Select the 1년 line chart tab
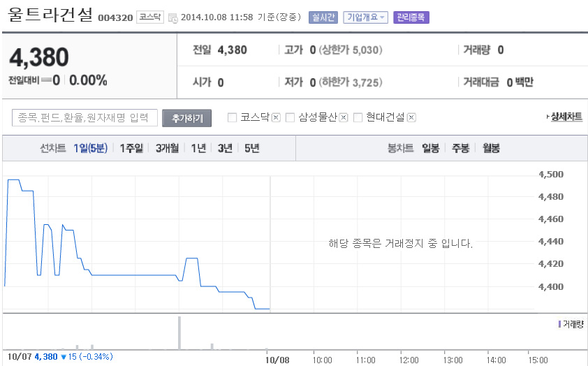The image size is (588, 366). 198,148
